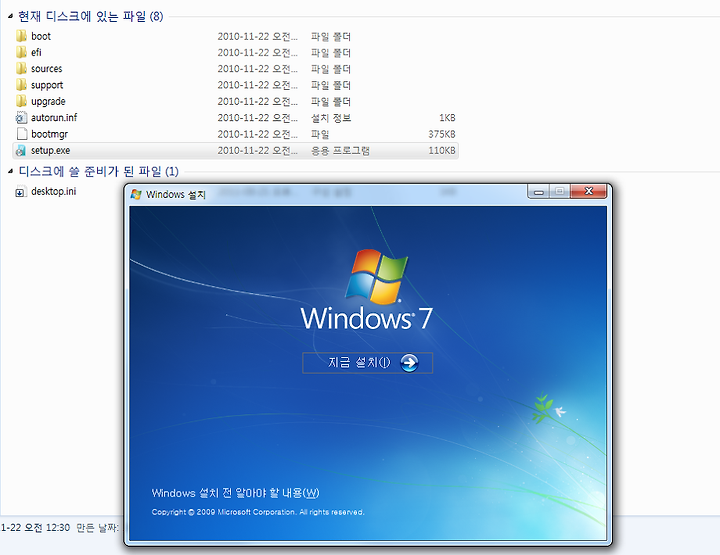Click the Windows flag icon in the setup title bar
The width and height of the screenshot is (720, 555).
(x=136, y=194)
